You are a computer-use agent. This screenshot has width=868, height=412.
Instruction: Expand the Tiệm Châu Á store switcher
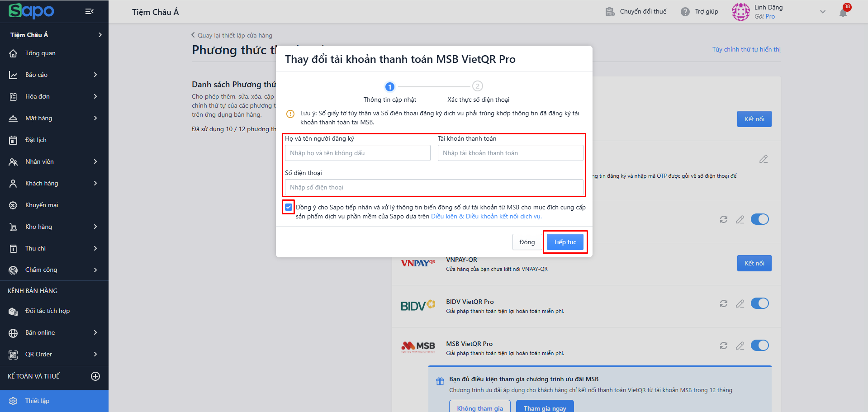tap(100, 35)
